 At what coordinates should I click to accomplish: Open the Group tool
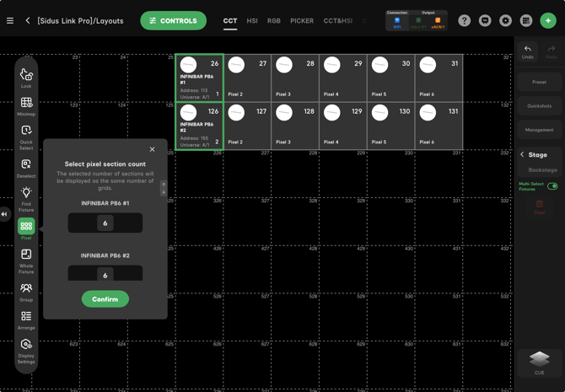point(26,291)
